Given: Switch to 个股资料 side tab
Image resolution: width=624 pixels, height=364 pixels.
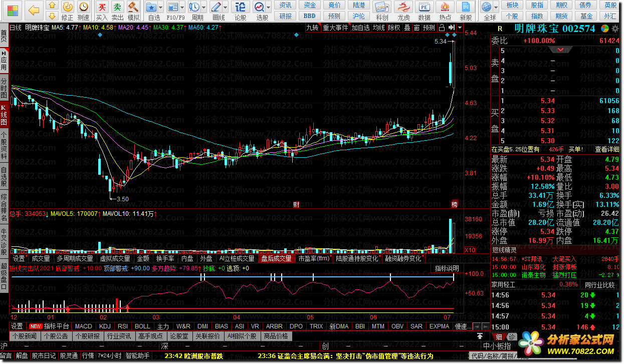Looking at the screenshot, I should [x=4, y=146].
